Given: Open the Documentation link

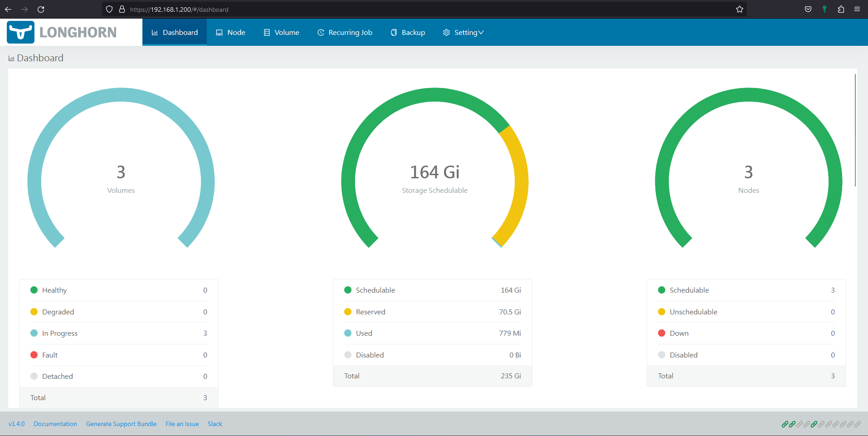Looking at the screenshot, I should tap(55, 424).
